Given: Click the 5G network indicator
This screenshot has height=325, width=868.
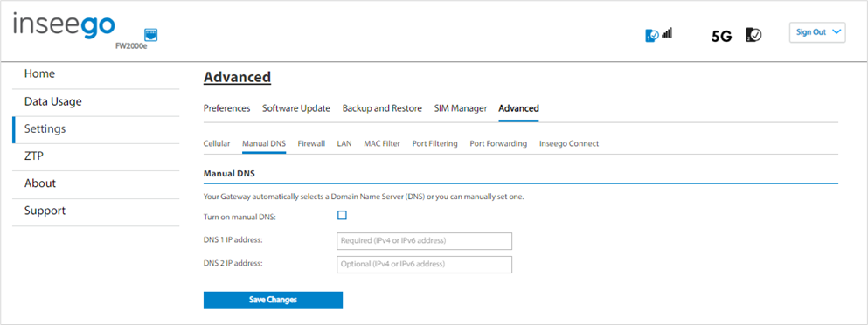Looking at the screenshot, I should [721, 37].
